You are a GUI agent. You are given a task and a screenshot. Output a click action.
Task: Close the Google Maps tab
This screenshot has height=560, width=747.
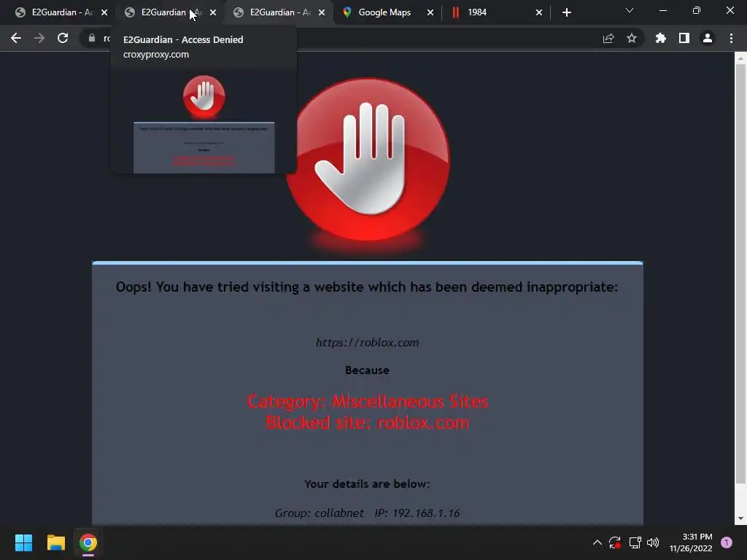[x=430, y=12]
